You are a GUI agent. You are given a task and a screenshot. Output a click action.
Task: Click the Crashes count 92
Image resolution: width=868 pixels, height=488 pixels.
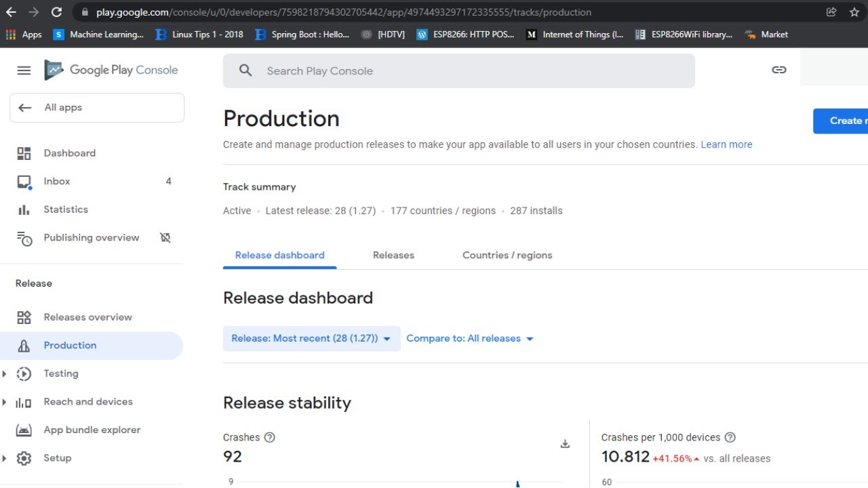233,457
